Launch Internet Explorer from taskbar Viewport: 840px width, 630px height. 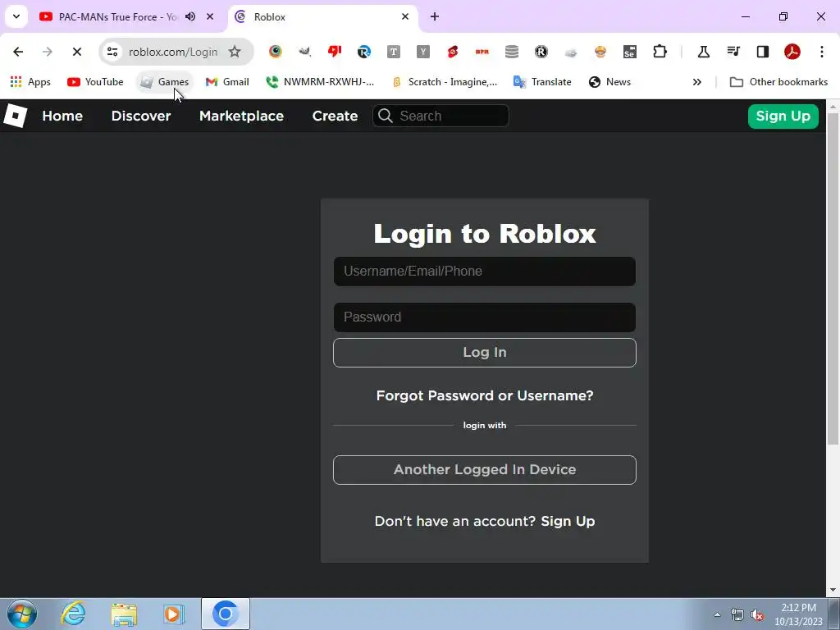click(x=73, y=614)
